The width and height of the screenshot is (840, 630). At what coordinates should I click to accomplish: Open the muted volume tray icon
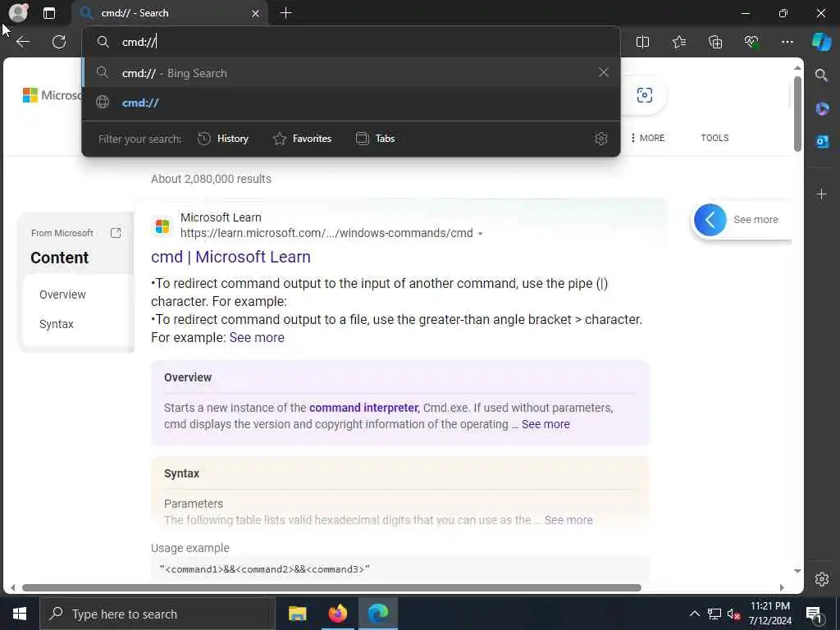click(x=734, y=614)
